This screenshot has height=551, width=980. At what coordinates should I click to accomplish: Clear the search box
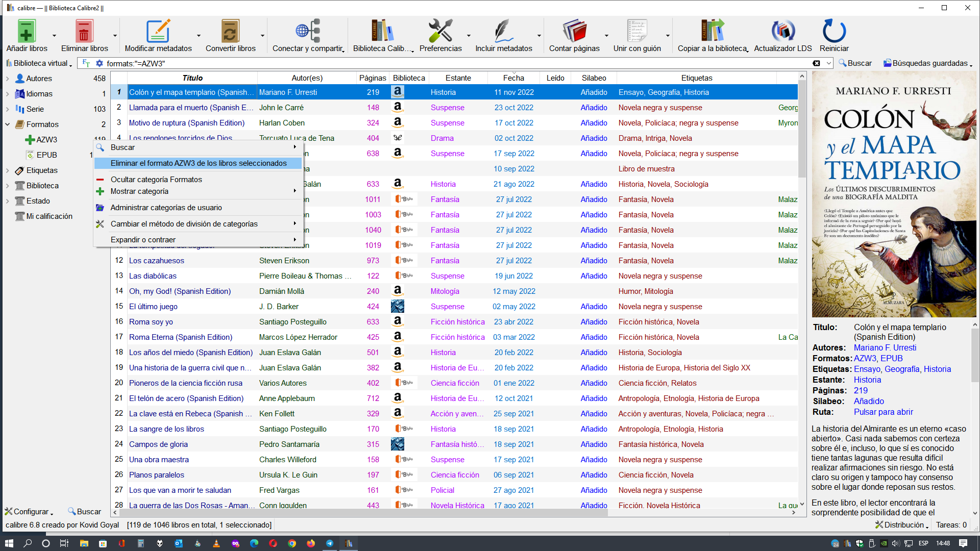pos(816,63)
